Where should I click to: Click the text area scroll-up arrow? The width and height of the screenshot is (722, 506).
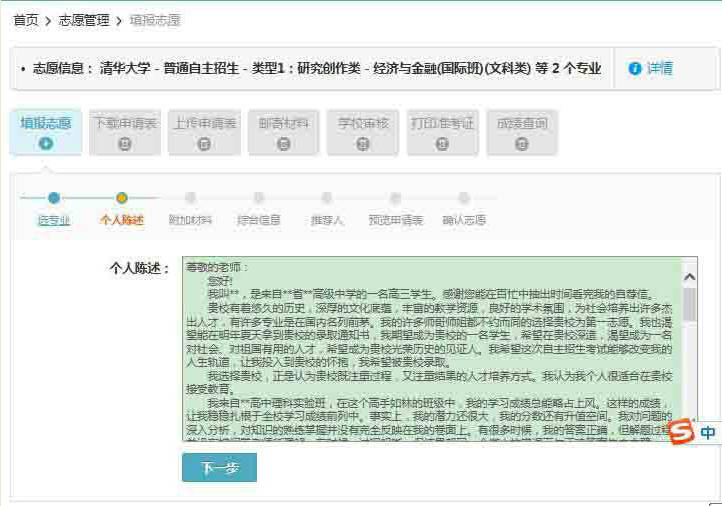(689, 277)
